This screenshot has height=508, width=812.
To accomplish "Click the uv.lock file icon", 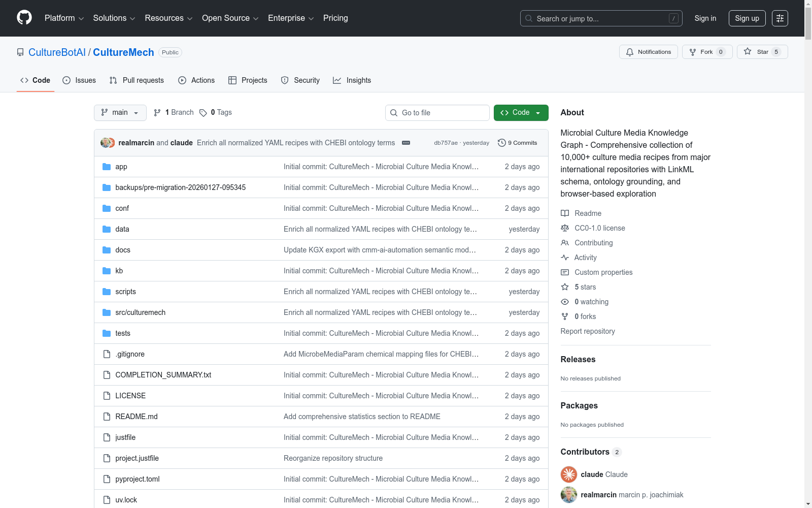I will tap(107, 500).
